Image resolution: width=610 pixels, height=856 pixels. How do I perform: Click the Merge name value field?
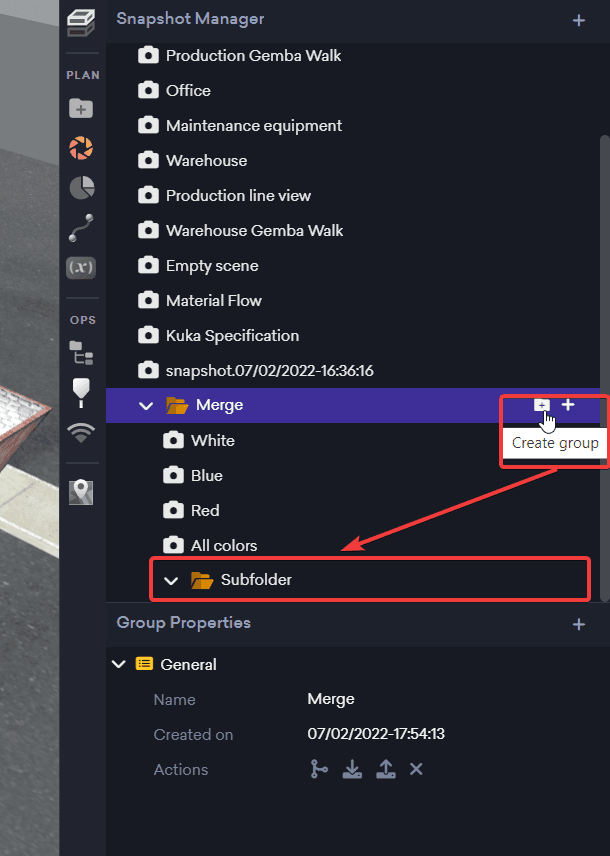(331, 699)
